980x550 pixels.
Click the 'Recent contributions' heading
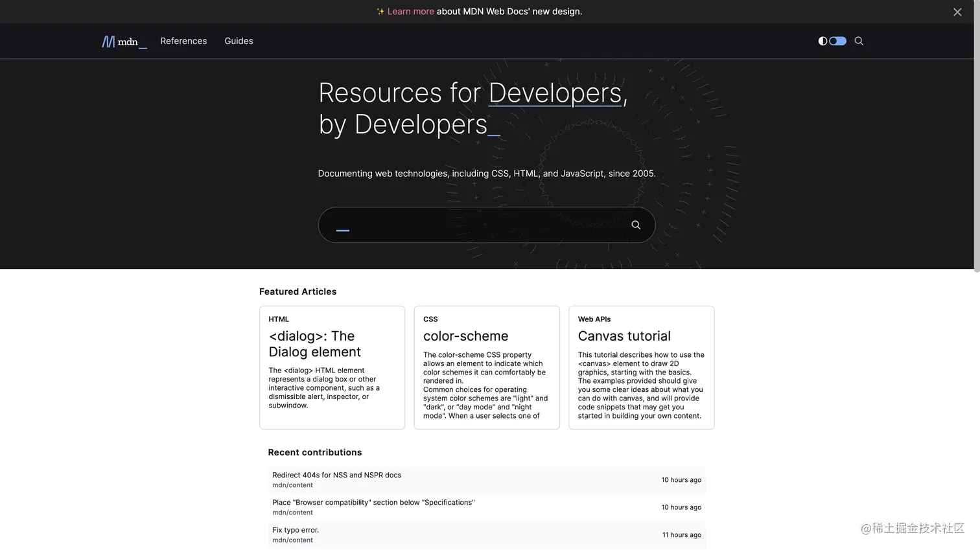(x=315, y=452)
